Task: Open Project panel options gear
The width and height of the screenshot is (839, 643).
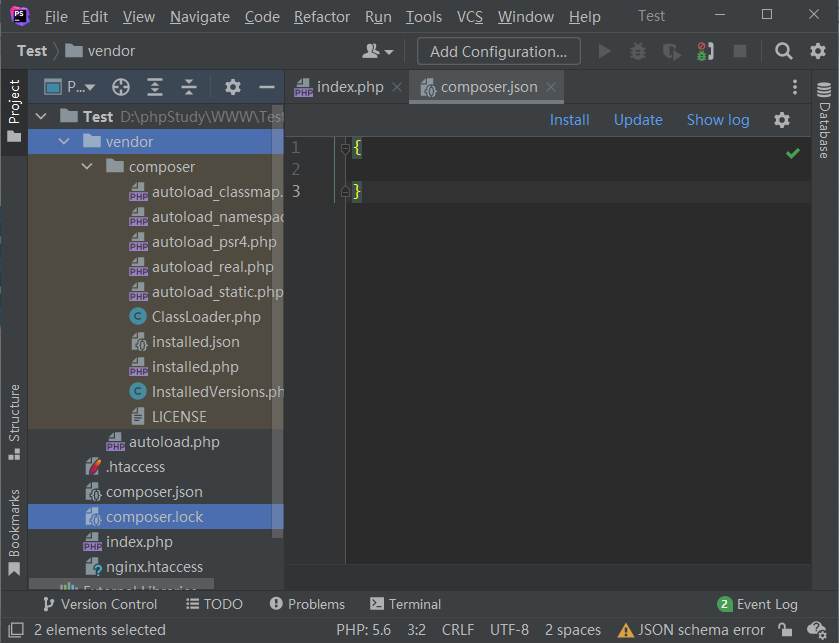Action: click(x=232, y=87)
